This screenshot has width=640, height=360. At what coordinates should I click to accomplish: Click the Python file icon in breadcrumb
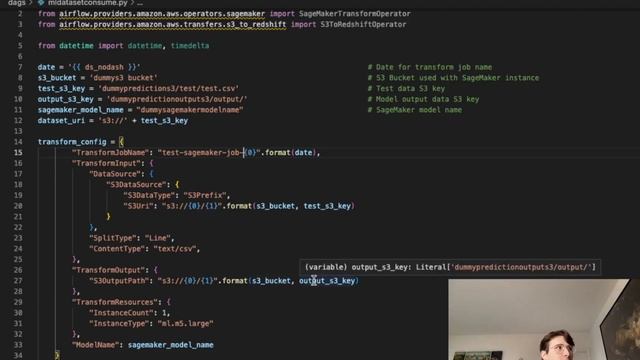pyautogui.click(x=41, y=2)
